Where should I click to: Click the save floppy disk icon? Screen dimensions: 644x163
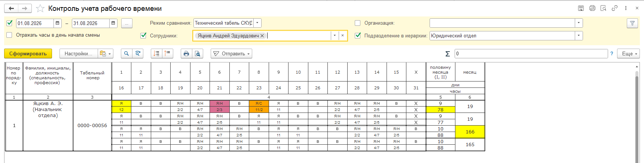point(581,8)
